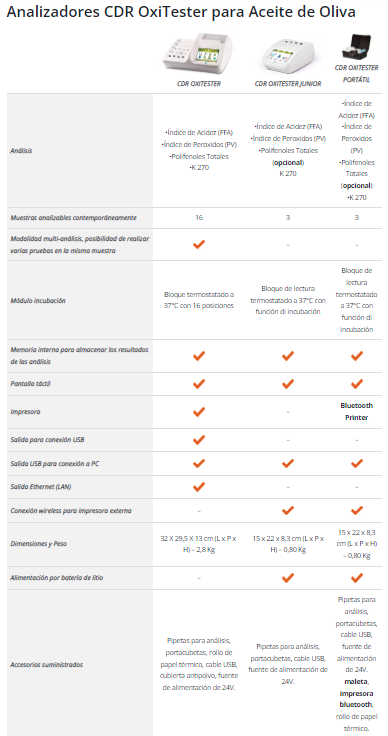This screenshot has width=388, height=736.
Task: Click Salida para conexión USB checkmark
Action: point(199,440)
